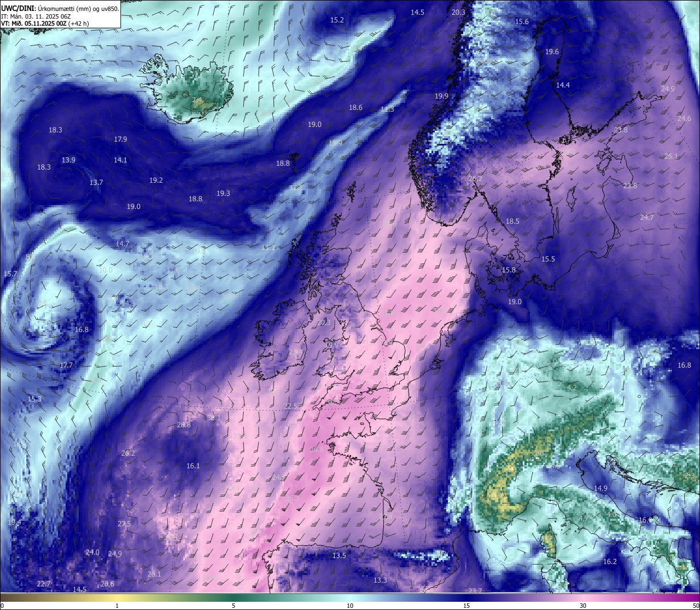Click the 13.5 value over northern Spain
This screenshot has height=610, width=700.
[339, 556]
